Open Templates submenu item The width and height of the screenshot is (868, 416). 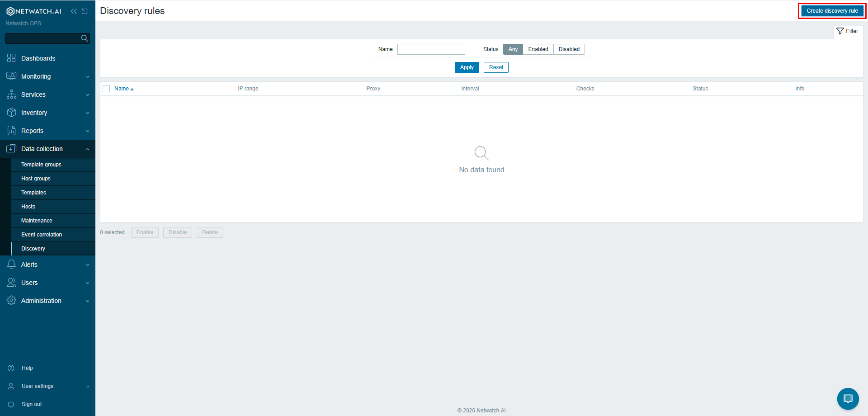(x=53, y=193)
